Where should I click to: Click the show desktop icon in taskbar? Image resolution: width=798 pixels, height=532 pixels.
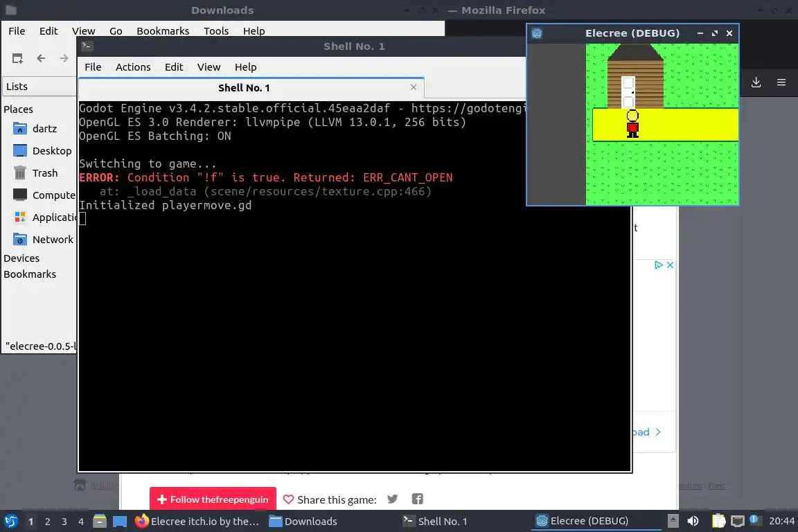pyautogui.click(x=120, y=522)
